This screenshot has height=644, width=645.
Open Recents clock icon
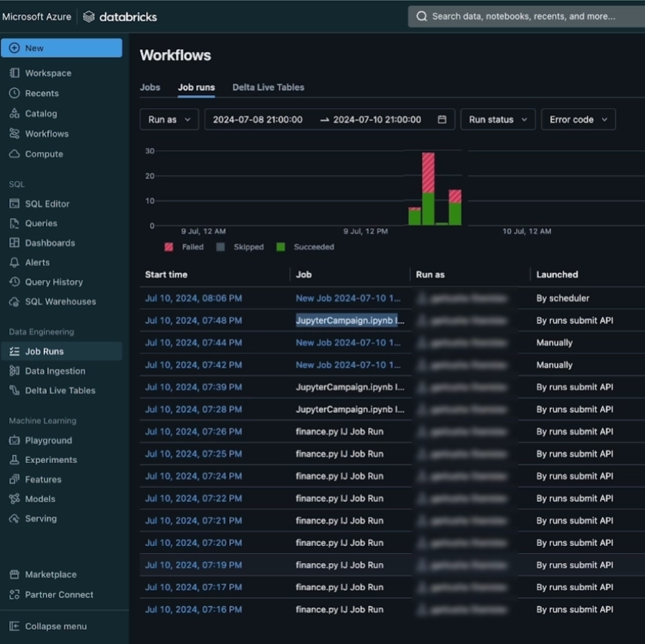14,93
